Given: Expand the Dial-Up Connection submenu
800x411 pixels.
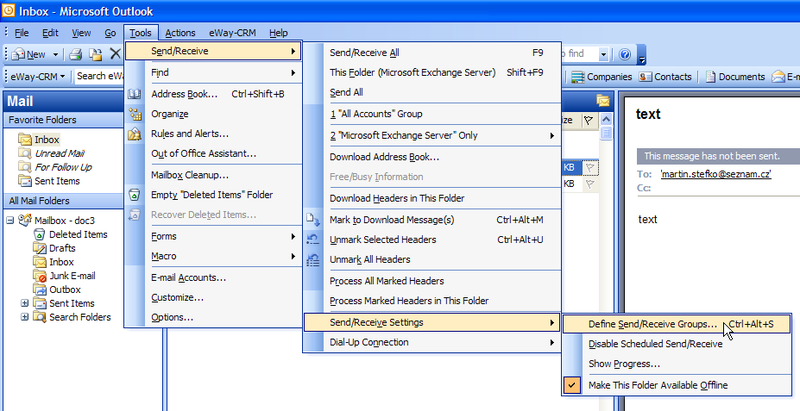Looking at the screenshot, I should point(552,343).
